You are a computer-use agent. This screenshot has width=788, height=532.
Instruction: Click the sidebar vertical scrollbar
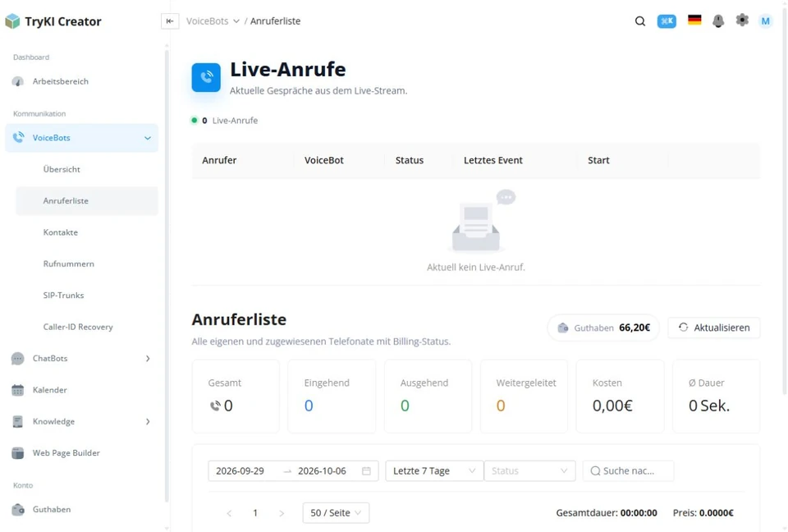(167, 274)
